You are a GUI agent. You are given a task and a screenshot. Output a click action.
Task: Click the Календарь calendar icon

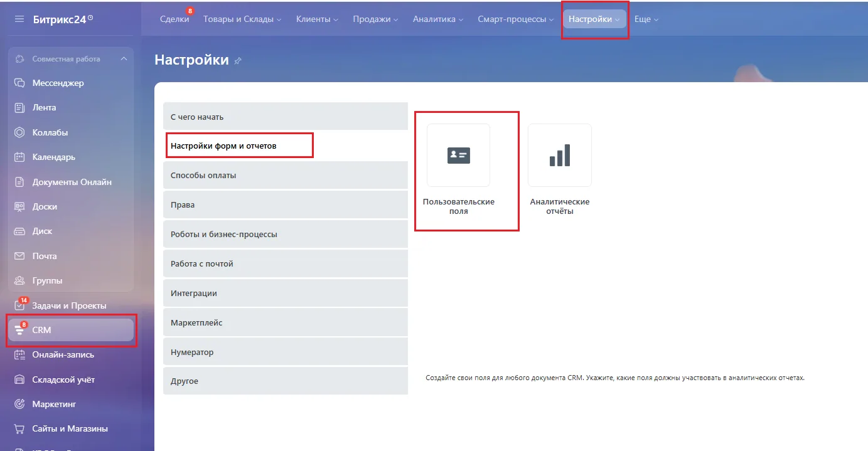click(19, 157)
